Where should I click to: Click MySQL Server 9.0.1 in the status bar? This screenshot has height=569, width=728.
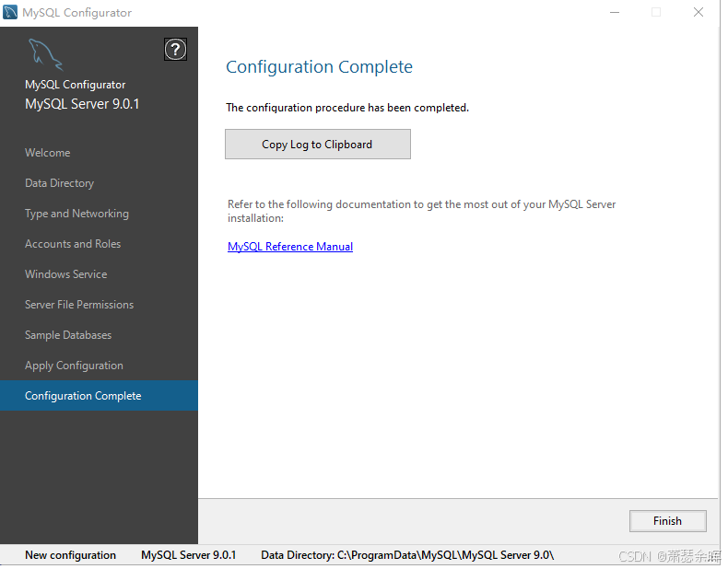point(188,555)
